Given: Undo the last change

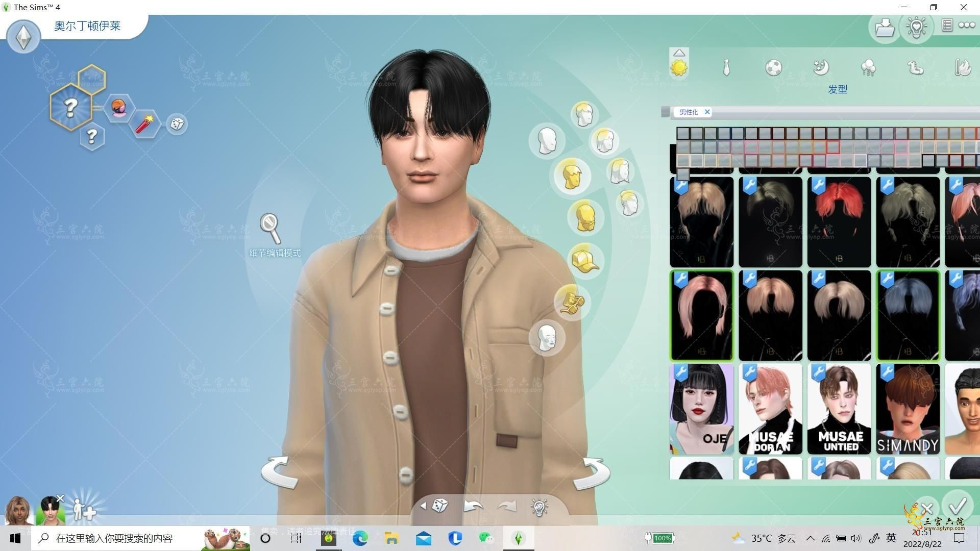Looking at the screenshot, I should coord(473,506).
